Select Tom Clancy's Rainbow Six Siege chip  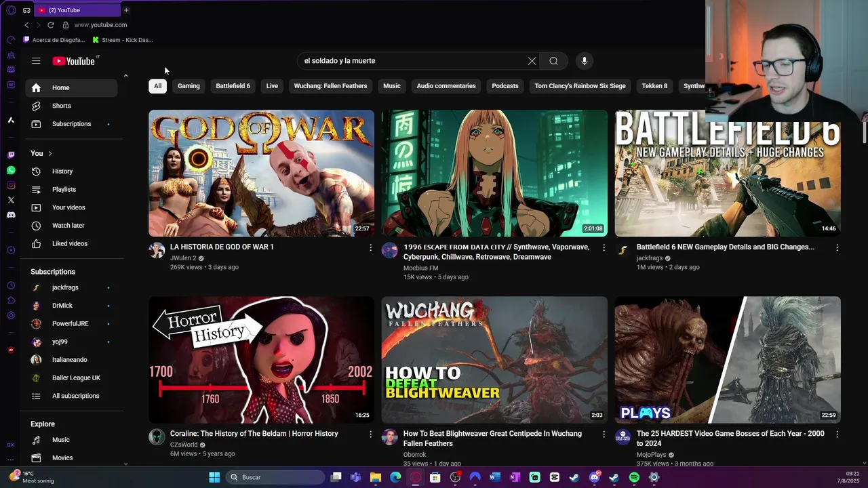point(580,86)
